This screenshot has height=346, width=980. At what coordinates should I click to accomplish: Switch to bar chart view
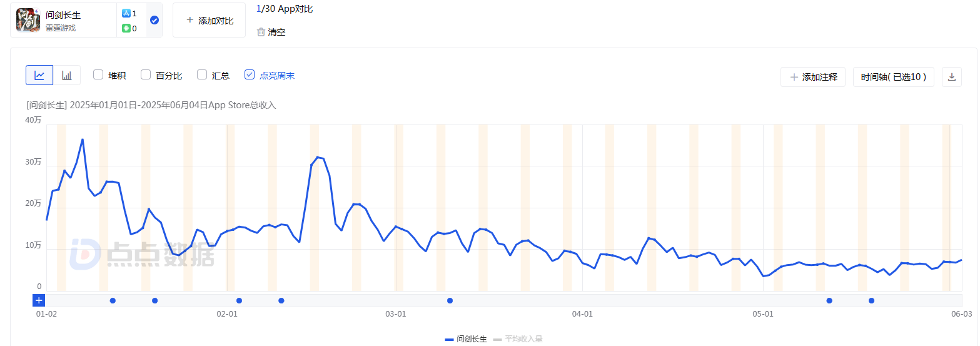(x=67, y=75)
